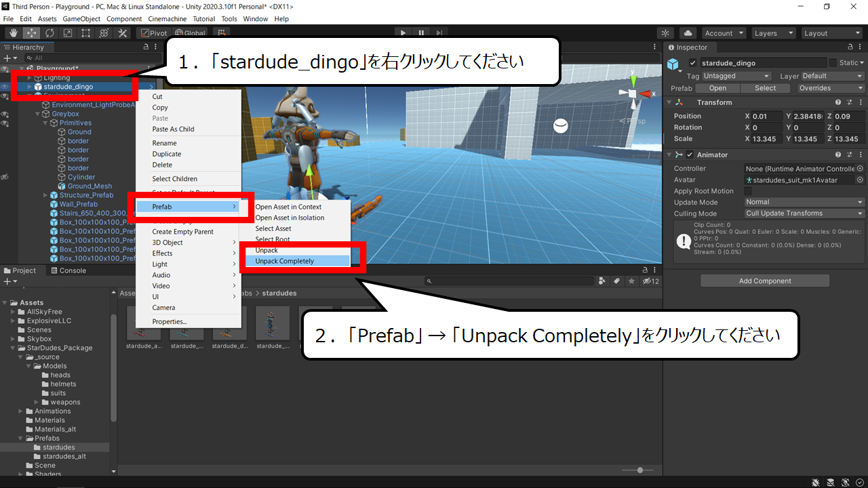Choose Duplicate in context menu
868x488 pixels.
(167, 154)
